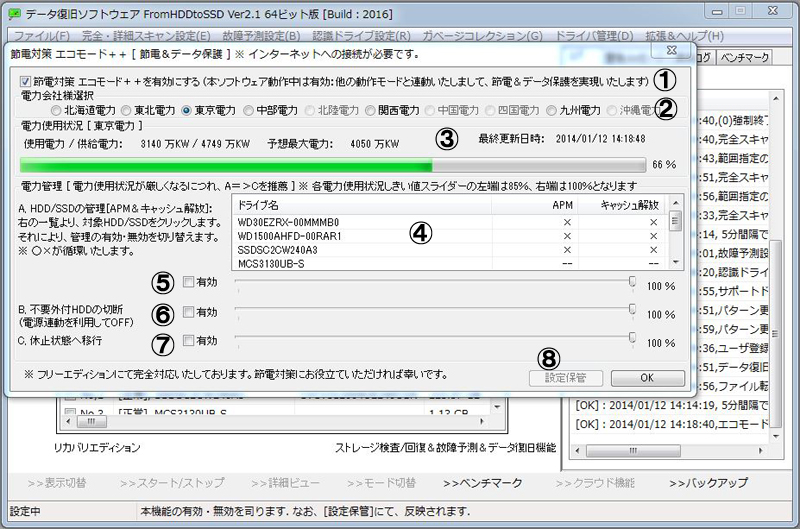
Task: Click the >>モード切替 link
Action: [x=382, y=483]
